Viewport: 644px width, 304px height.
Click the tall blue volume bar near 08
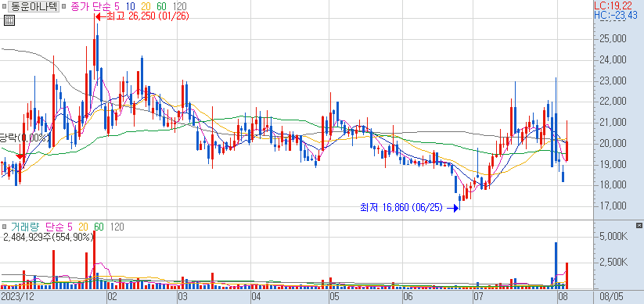[x=556, y=266]
